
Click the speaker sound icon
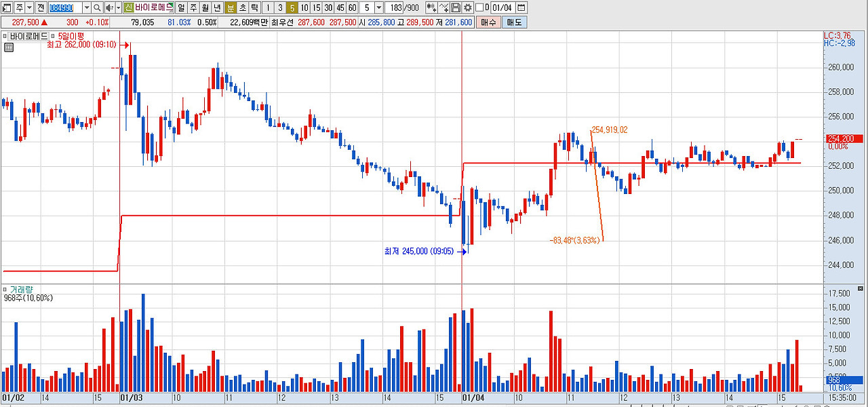[108, 7]
